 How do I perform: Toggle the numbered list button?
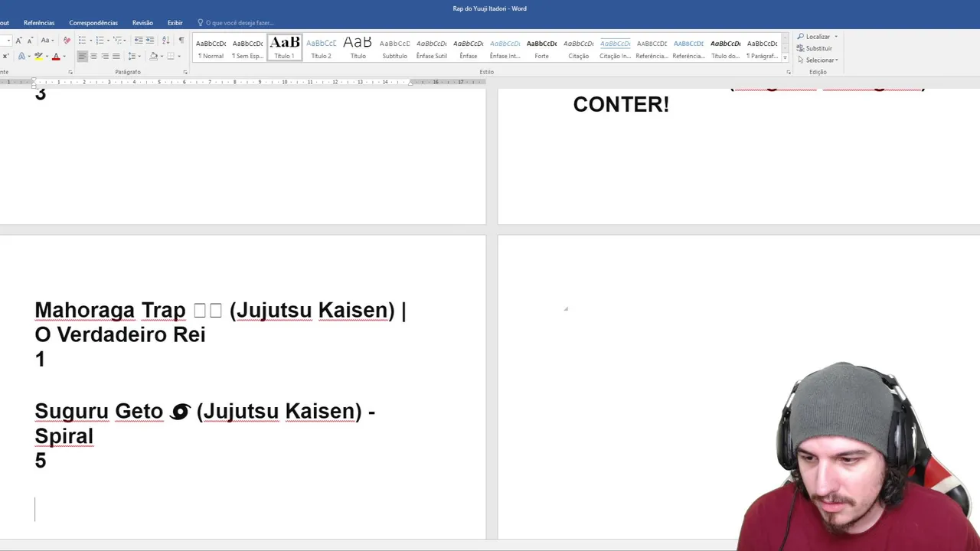point(100,40)
